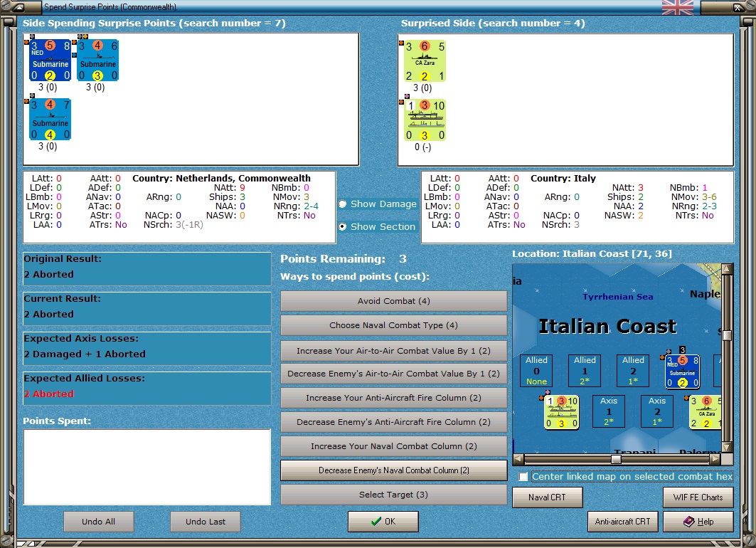This screenshot has height=548, width=756.
Task: Increase Your Air-to-Air Combat Value By 1
Action: [x=393, y=351]
